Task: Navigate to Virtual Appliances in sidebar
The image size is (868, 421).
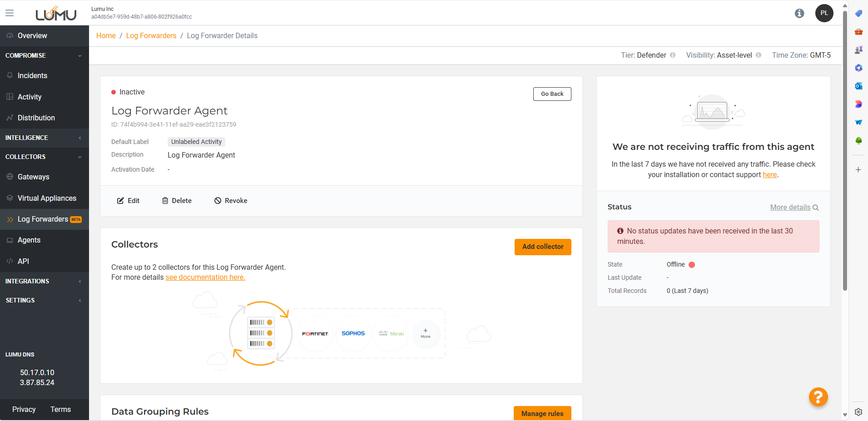Action: 47,198
